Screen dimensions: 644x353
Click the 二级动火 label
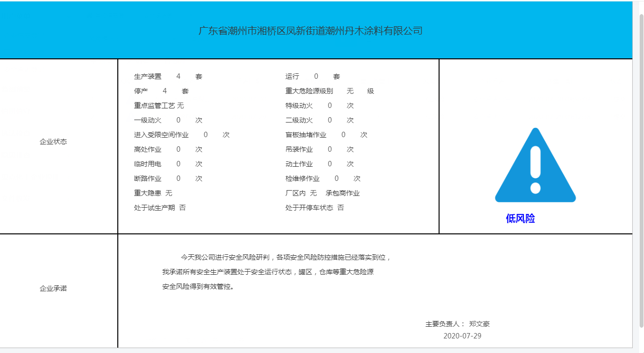coord(299,121)
